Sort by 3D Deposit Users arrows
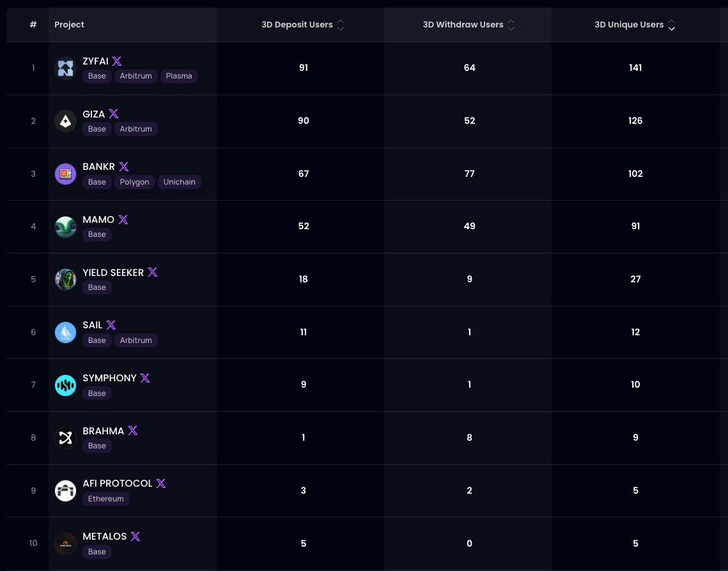Image resolution: width=728 pixels, height=571 pixels. click(340, 24)
